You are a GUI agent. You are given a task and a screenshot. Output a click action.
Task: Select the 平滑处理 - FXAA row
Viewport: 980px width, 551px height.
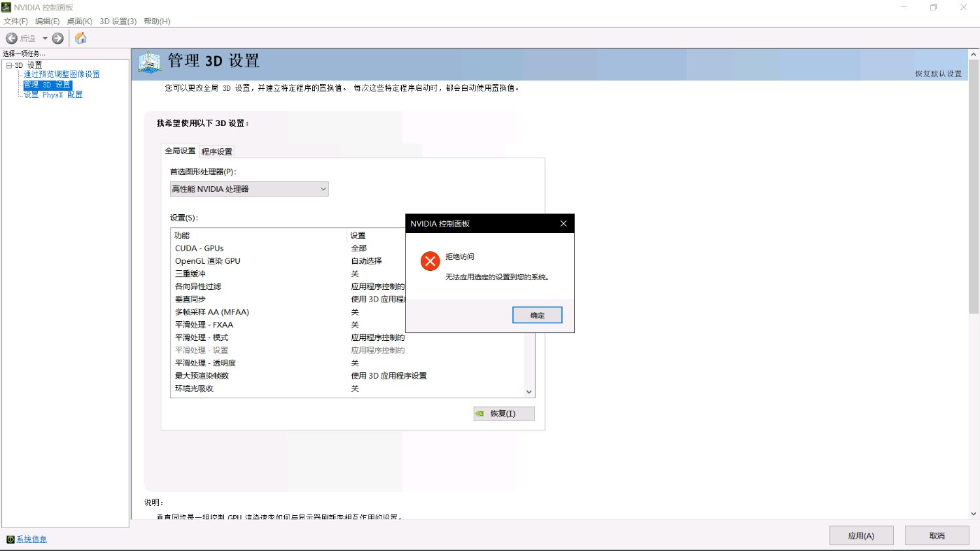(x=347, y=324)
